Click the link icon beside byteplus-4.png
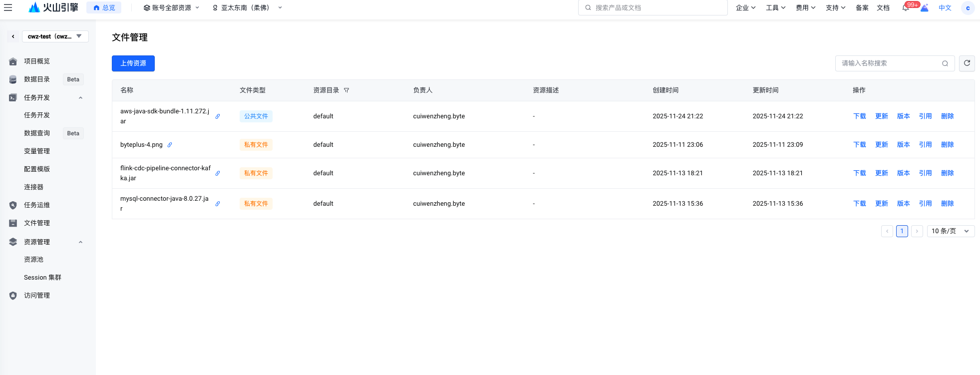 point(170,145)
